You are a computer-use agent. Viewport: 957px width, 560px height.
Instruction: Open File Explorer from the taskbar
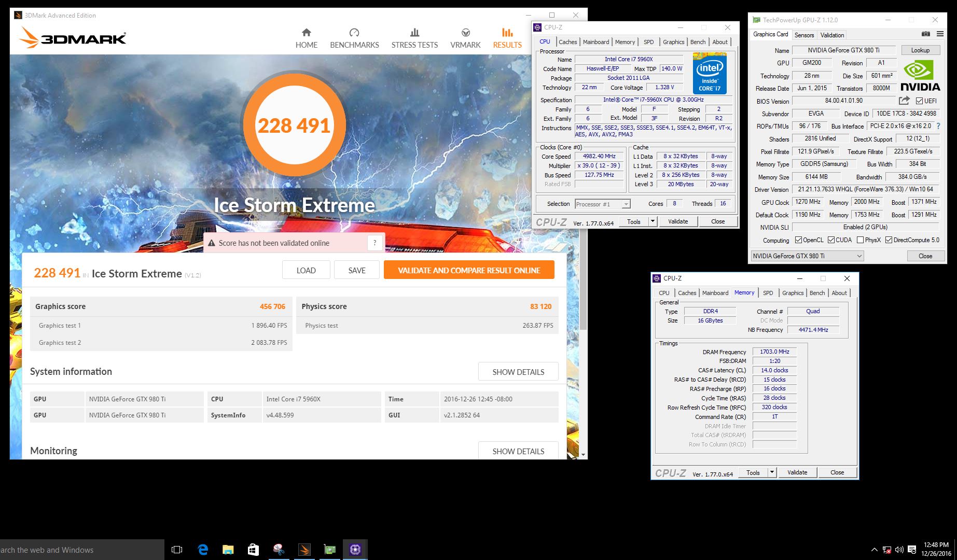pyautogui.click(x=228, y=550)
